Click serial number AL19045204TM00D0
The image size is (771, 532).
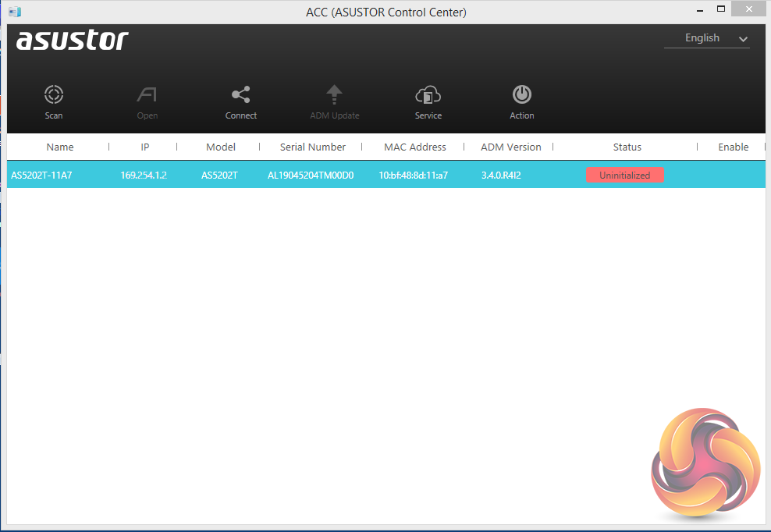pyautogui.click(x=311, y=175)
